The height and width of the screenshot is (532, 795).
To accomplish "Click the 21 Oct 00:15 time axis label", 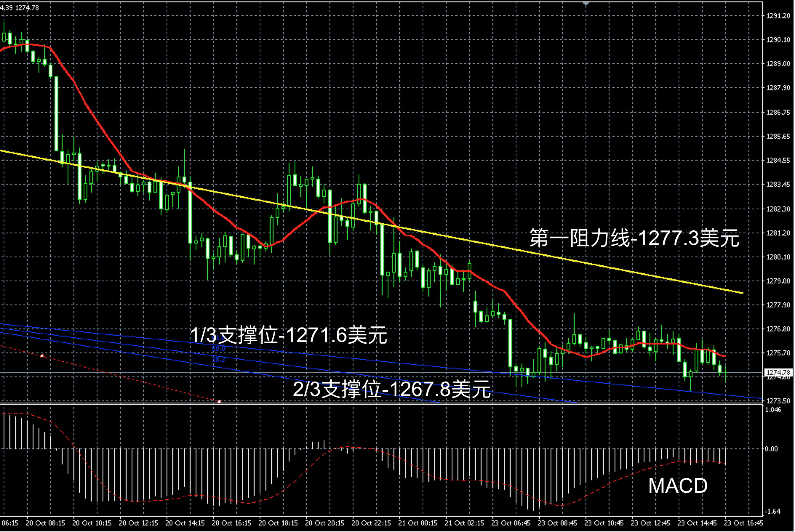I will click(418, 523).
